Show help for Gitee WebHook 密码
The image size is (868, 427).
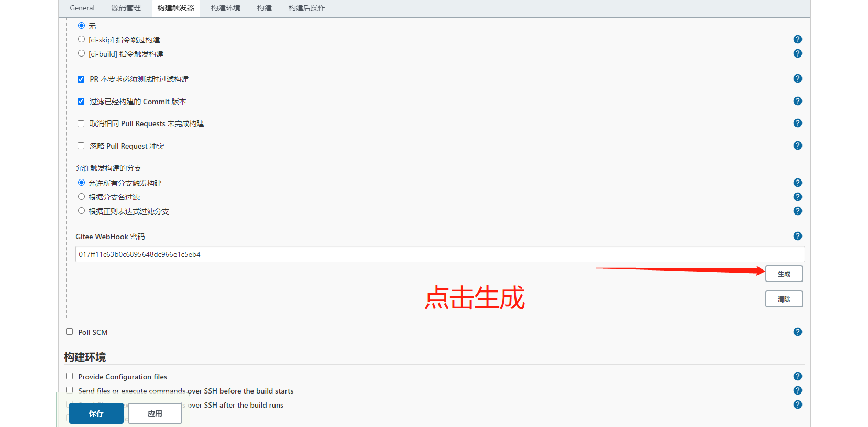797,236
